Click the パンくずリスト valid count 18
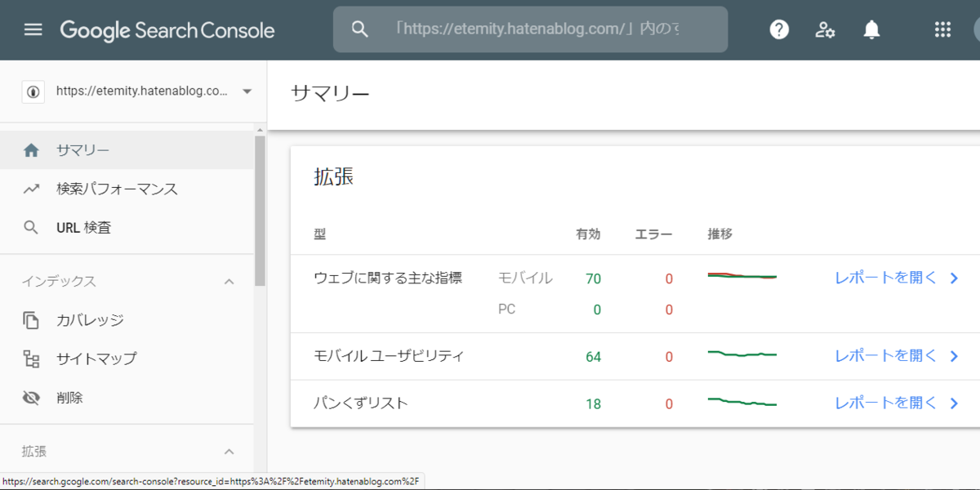980x490 pixels. pos(593,403)
